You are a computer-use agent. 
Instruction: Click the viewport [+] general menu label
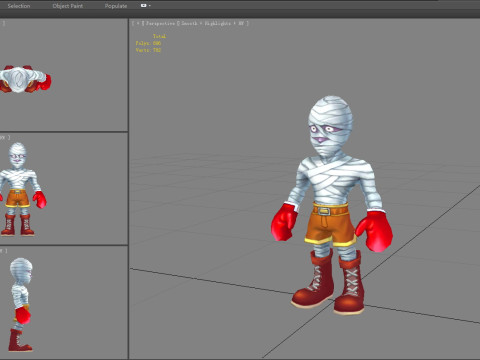tap(138, 23)
